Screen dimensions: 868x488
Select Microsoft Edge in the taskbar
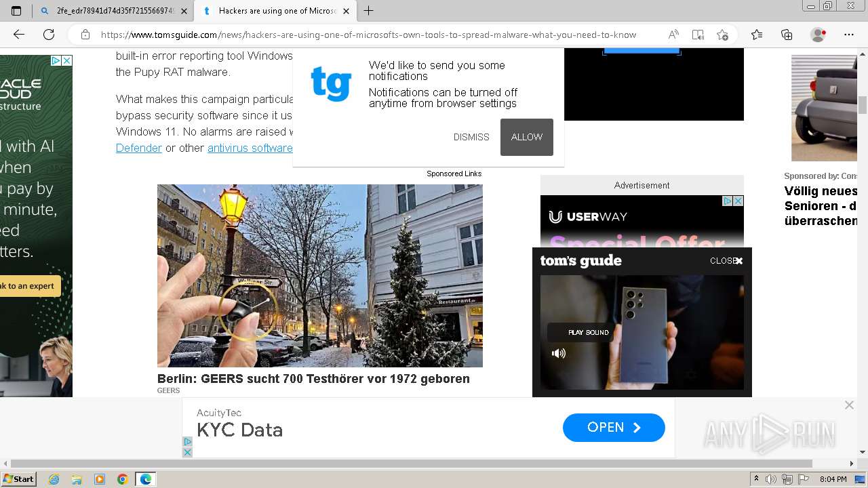[x=146, y=479]
